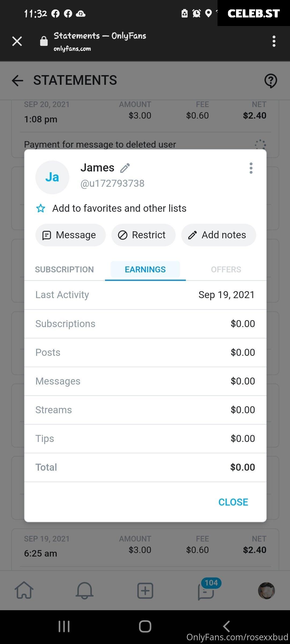The image size is (290, 644).
Task: Switch to the Subscription tab
Action: coord(64,269)
